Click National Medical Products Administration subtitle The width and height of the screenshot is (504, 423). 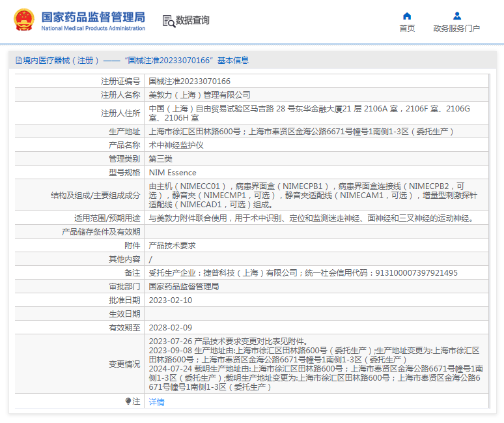pos(93,28)
